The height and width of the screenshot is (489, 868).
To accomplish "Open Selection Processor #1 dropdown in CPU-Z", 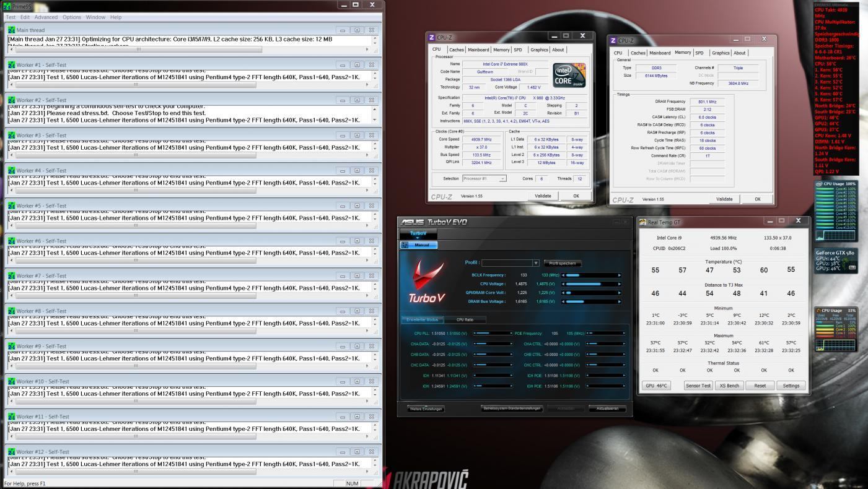I will [484, 178].
